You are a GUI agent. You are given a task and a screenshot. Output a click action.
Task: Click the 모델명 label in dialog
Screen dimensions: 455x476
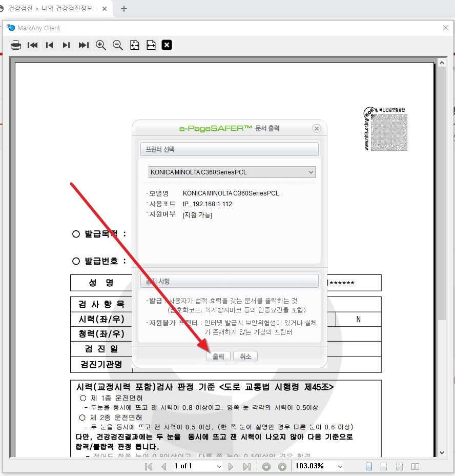159,193
